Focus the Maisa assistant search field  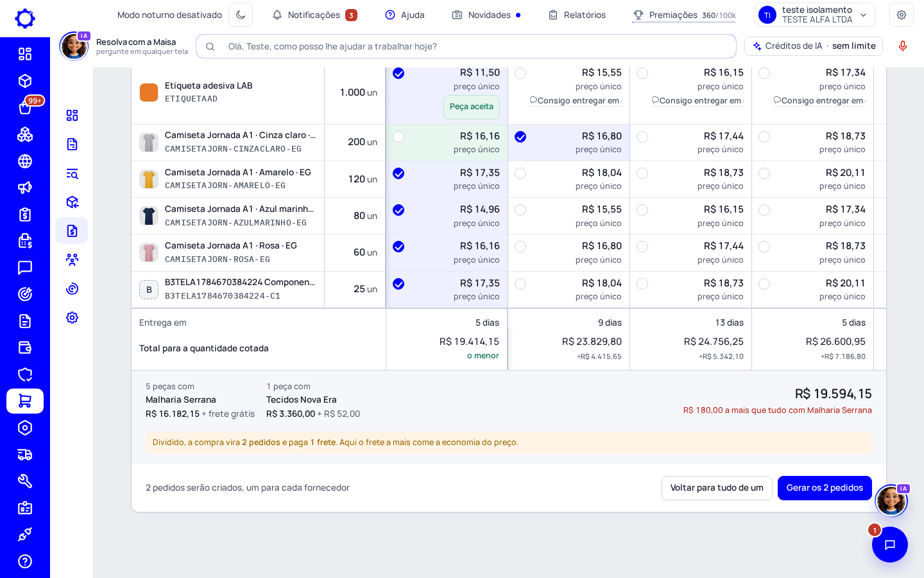click(466, 46)
